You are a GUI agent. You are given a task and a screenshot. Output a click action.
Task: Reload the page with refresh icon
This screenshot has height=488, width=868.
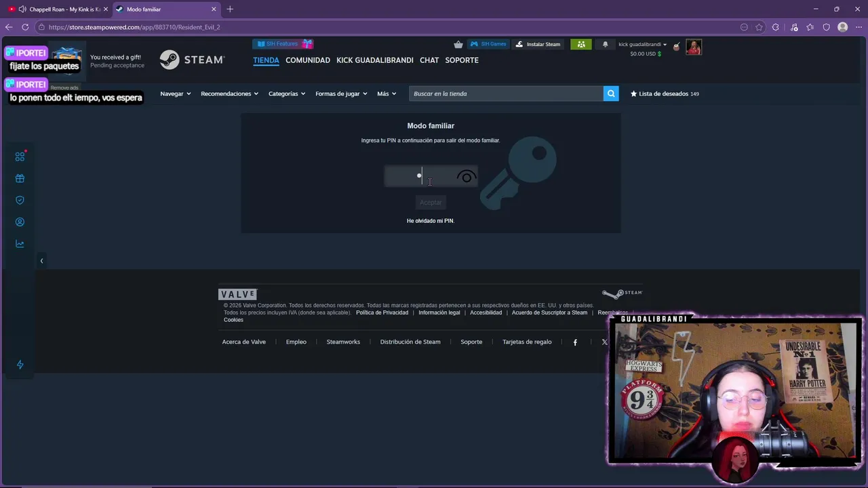tap(25, 27)
